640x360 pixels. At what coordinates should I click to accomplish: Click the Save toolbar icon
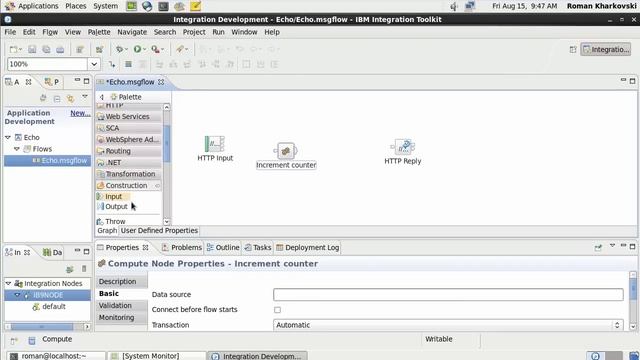tap(32, 49)
